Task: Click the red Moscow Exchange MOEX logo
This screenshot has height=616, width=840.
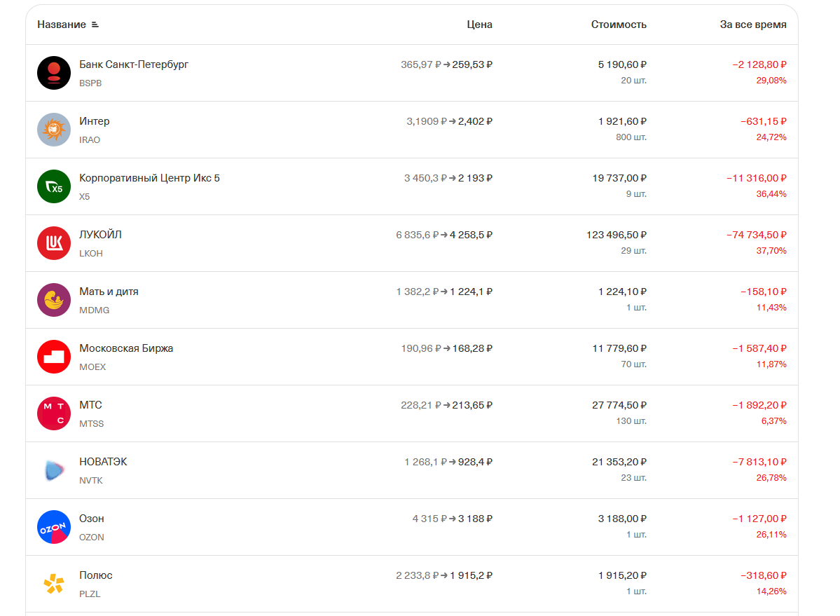Action: (53, 357)
